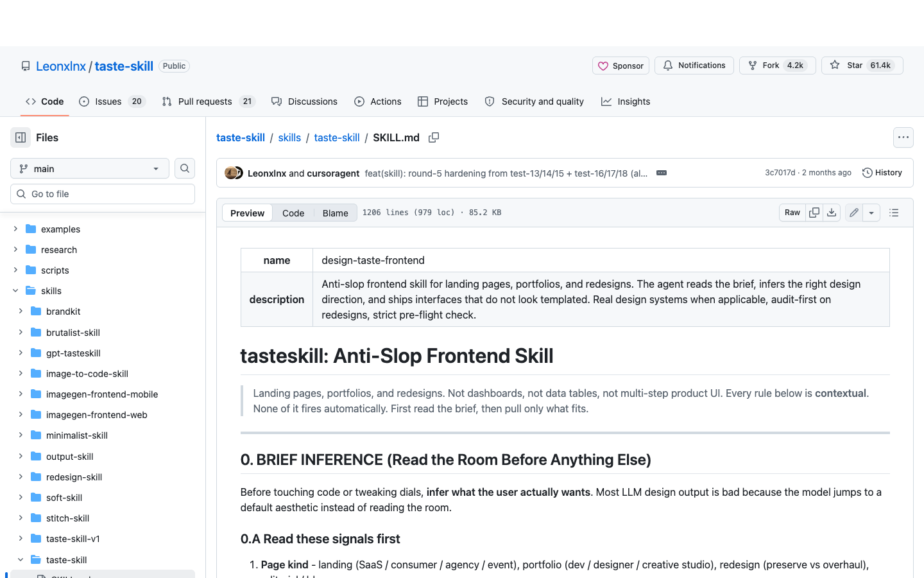The height and width of the screenshot is (578, 924).
Task: Go to taste-skill root breadcrumb link
Action: point(241,137)
